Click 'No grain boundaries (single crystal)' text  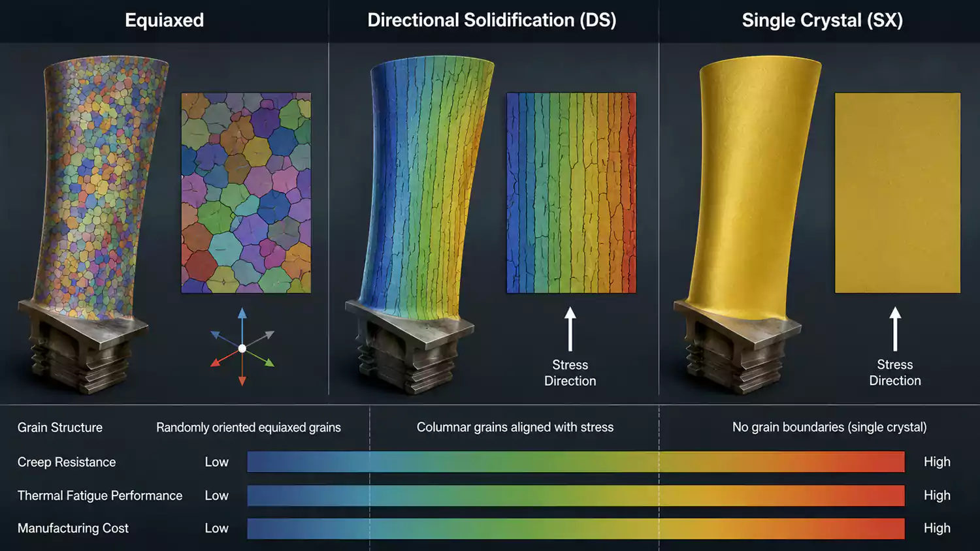pyautogui.click(x=830, y=428)
